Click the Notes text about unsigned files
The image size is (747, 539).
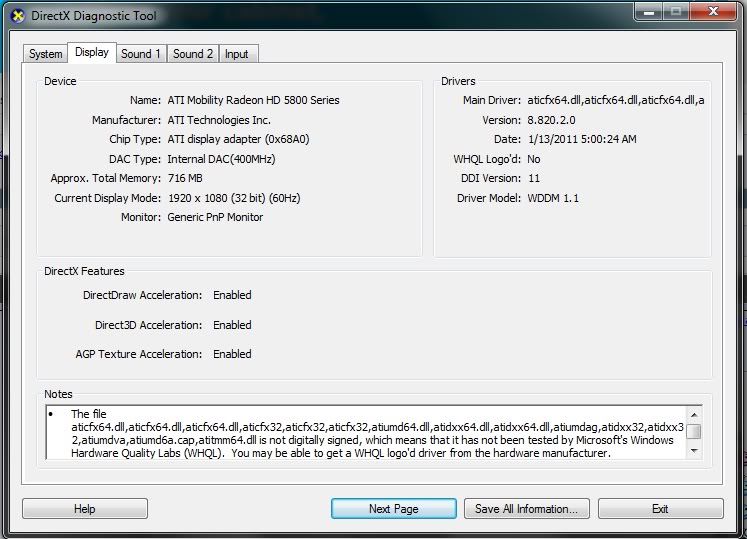tap(377, 433)
